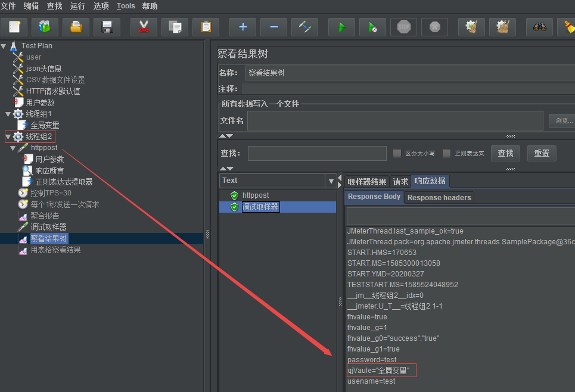
Task: Collapse all nodes with minus icon
Action: pos(274,27)
